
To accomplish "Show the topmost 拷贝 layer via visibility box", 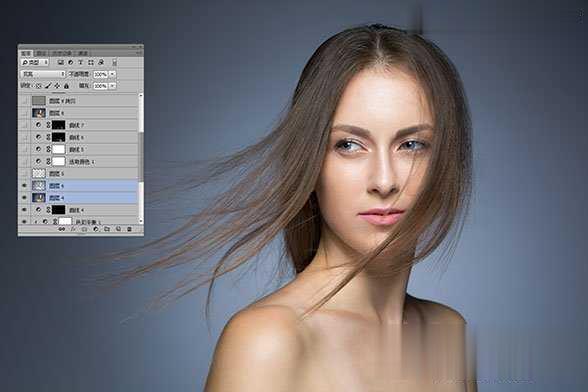I will (24, 101).
